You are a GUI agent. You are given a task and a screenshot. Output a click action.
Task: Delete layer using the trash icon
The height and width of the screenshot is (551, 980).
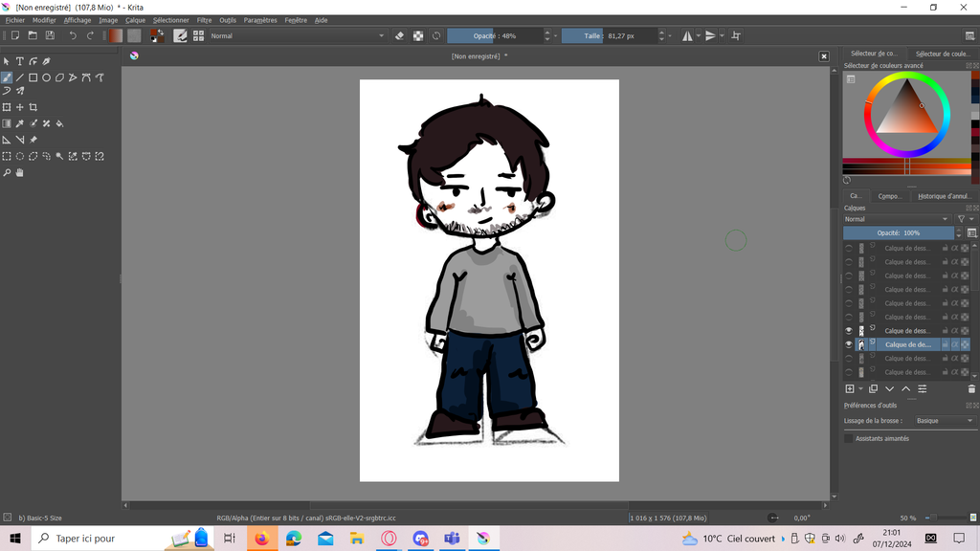point(971,389)
